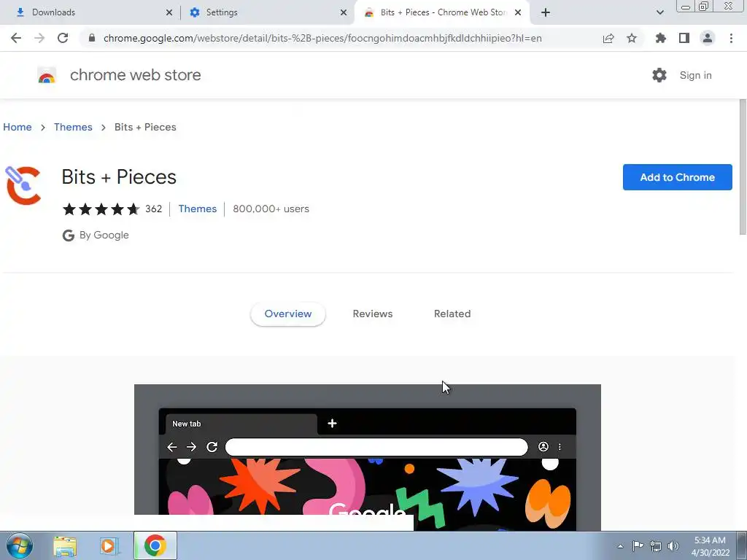Open the volume speaker tray icon
The width and height of the screenshot is (747, 560).
pyautogui.click(x=673, y=546)
